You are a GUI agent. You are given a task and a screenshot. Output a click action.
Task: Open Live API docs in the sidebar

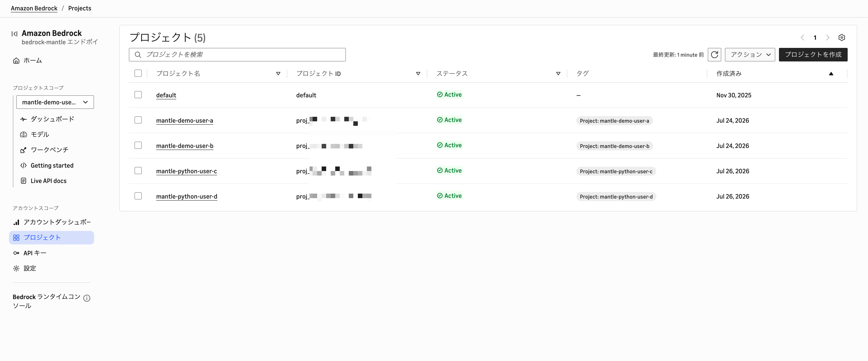tap(49, 181)
